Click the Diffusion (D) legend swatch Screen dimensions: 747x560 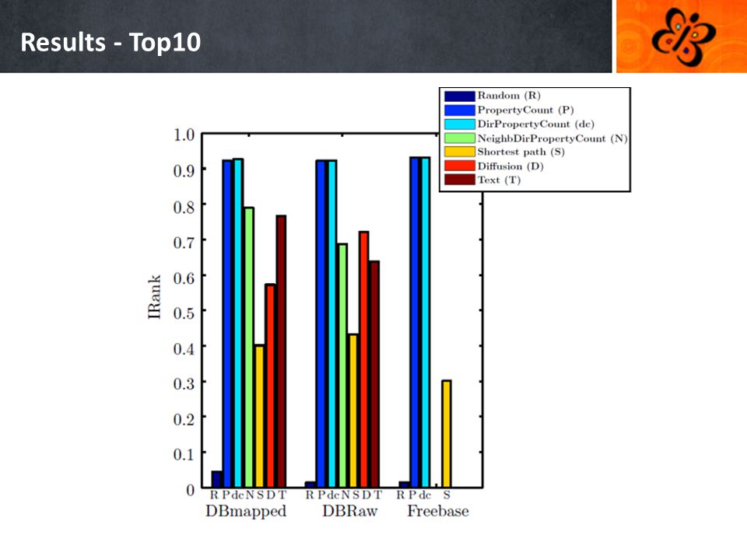pos(460,166)
